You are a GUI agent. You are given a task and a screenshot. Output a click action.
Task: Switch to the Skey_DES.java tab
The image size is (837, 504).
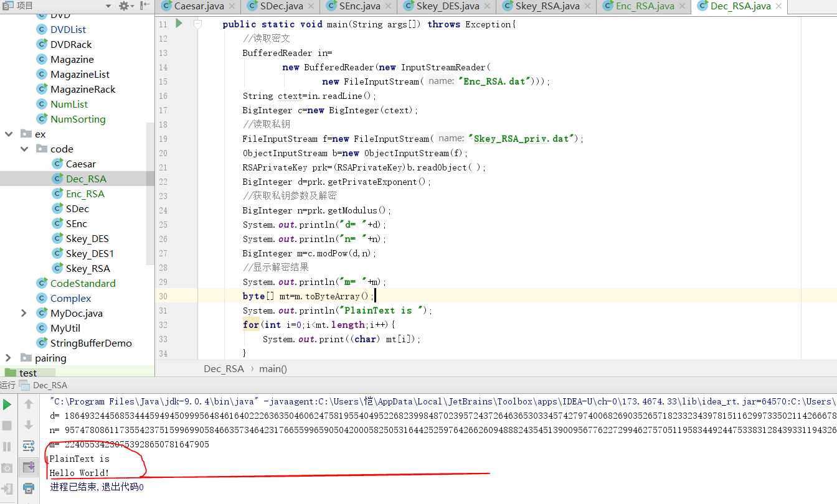[x=448, y=6]
